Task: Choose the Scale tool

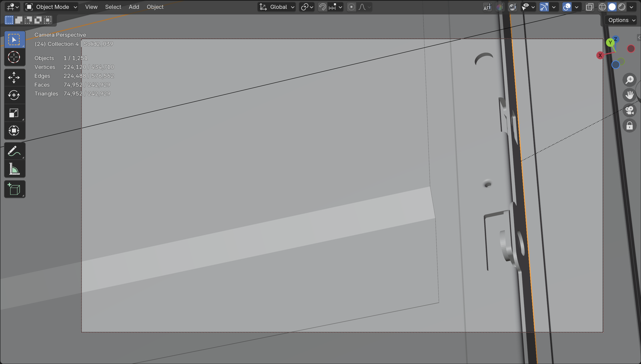Action: click(x=14, y=113)
